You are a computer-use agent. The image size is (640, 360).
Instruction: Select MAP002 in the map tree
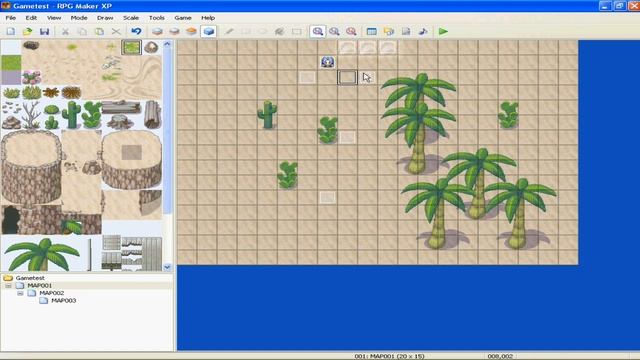pyautogui.click(x=51, y=293)
